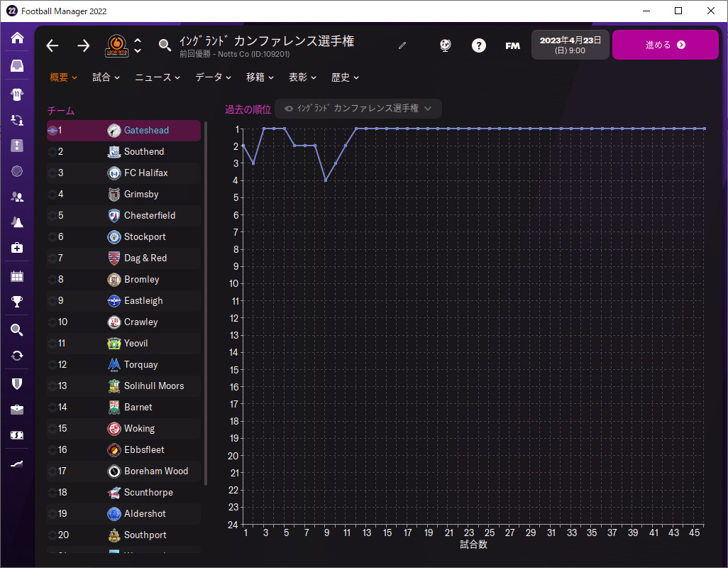
Task: Open the Solihull Moors team link
Action: coord(154,386)
